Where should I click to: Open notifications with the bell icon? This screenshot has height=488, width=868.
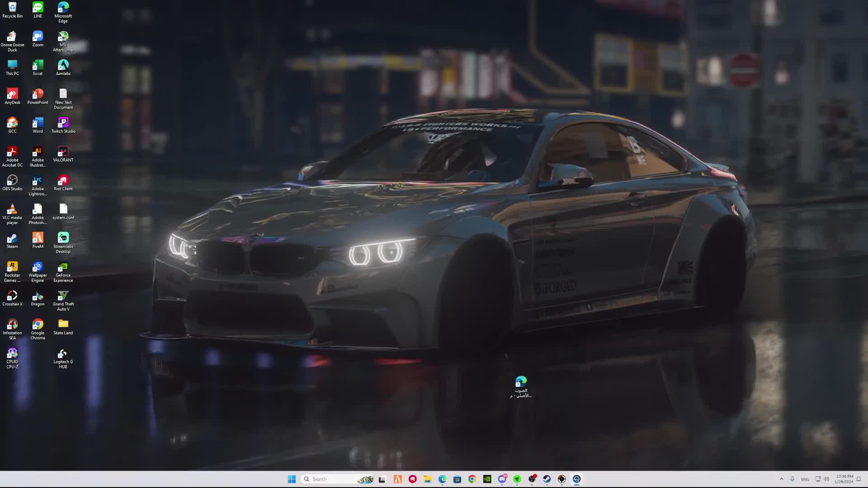click(859, 479)
